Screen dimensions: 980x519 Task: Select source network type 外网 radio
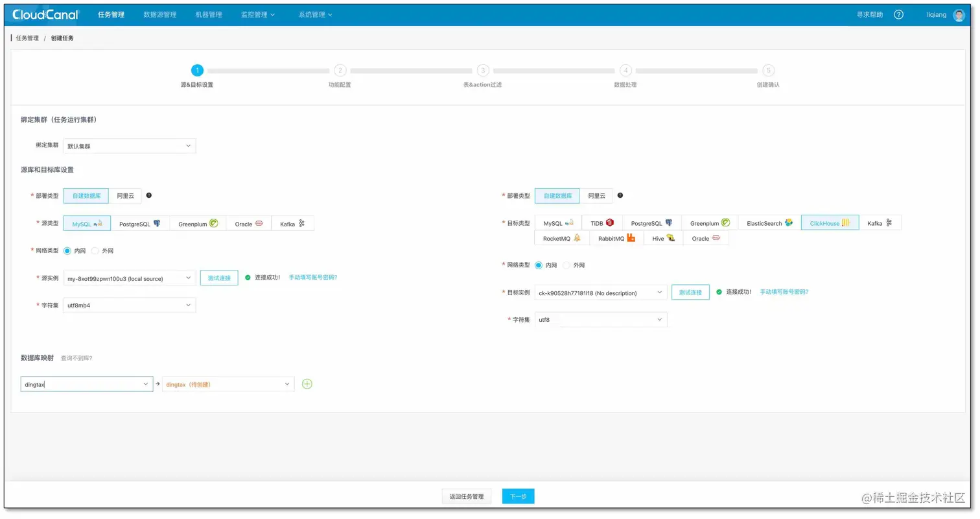pos(95,250)
